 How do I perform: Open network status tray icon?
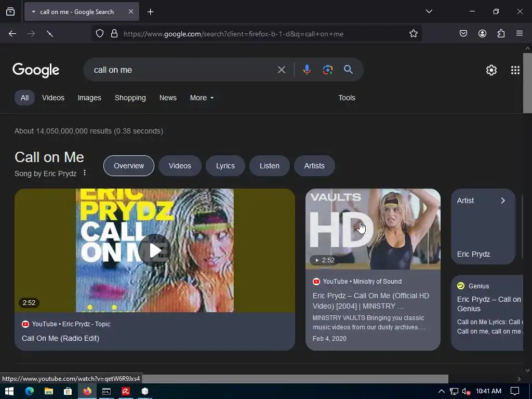point(454,391)
